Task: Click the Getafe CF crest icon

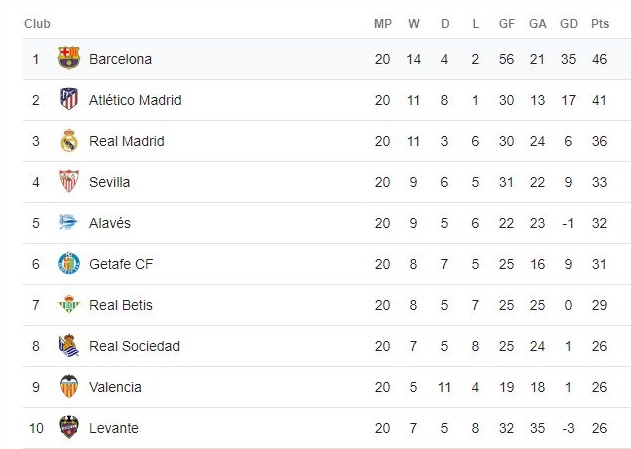Action: tap(68, 263)
